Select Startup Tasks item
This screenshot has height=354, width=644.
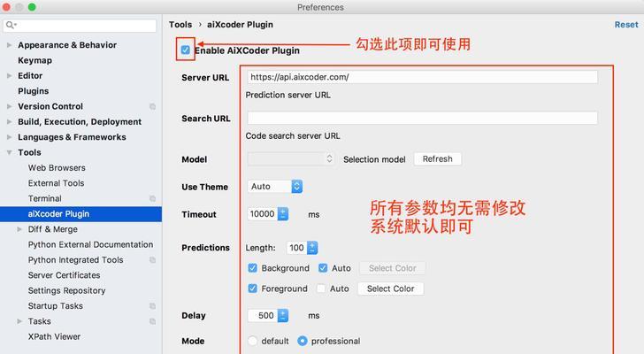click(x=56, y=306)
